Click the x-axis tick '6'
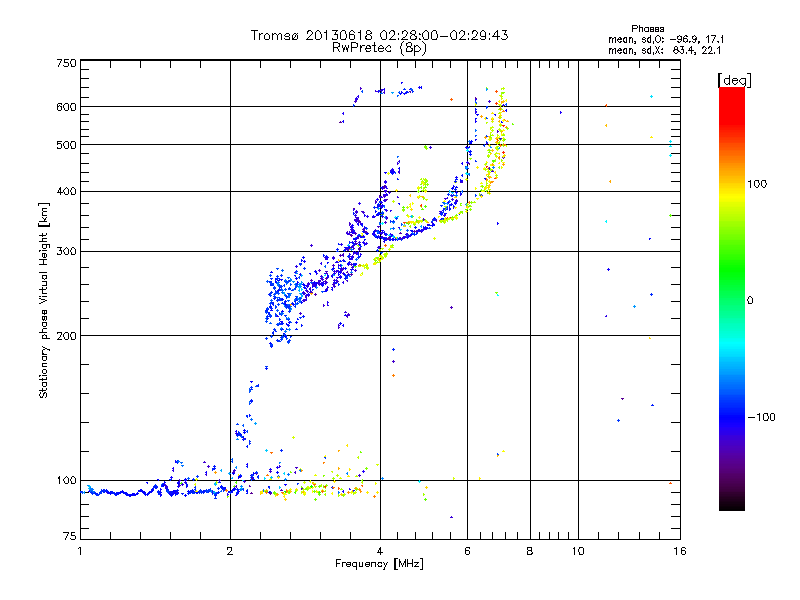Viewport: 800px width, 600px height. tap(467, 551)
